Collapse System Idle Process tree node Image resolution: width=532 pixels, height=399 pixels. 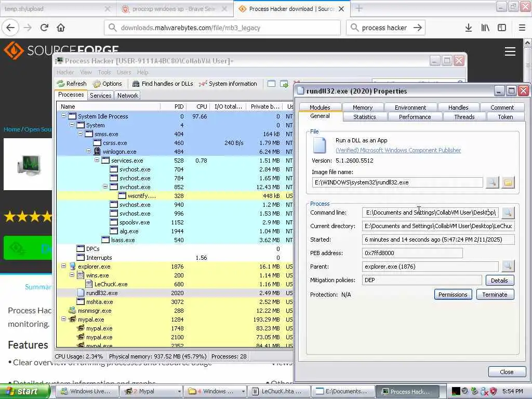(x=63, y=116)
